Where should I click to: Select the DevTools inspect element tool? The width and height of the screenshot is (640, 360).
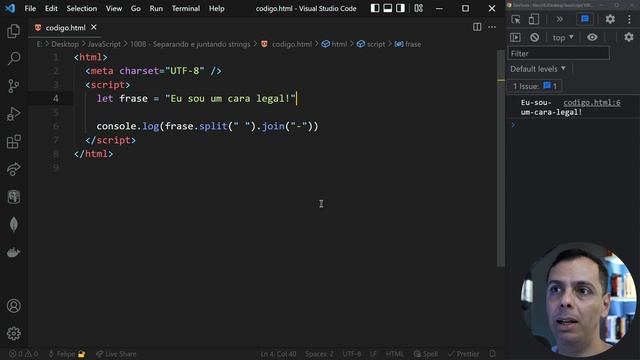[x=516, y=19]
